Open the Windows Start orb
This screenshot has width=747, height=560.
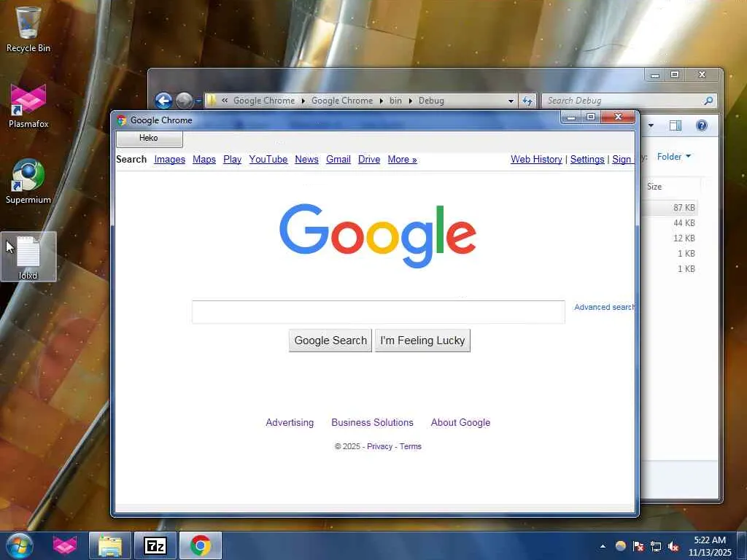(20, 545)
